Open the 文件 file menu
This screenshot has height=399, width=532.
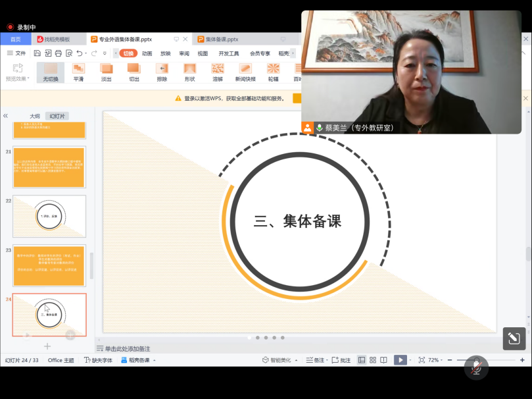pos(16,53)
